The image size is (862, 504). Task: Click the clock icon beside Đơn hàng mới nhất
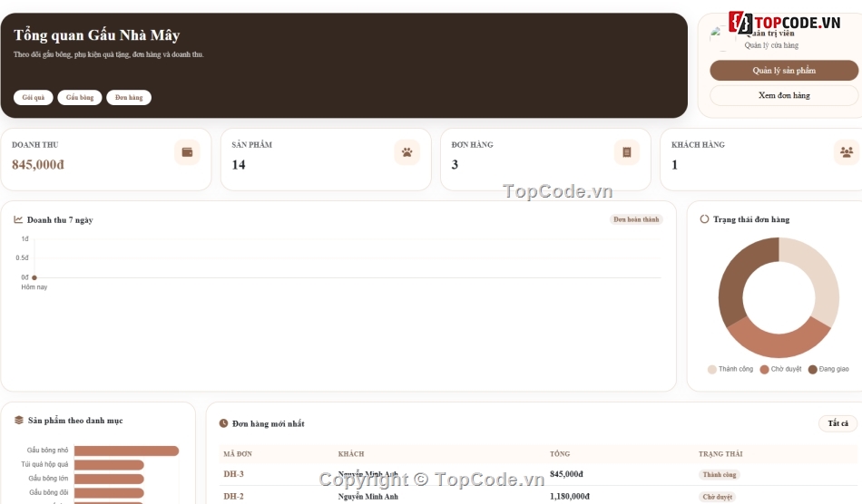point(224,423)
